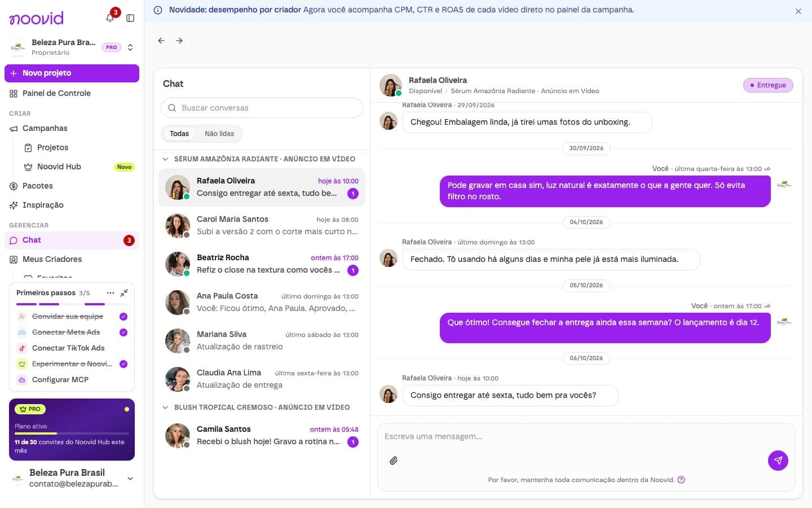The height and width of the screenshot is (508, 812).
Task: Click the Painel de Controle grid icon
Action: [14, 94]
